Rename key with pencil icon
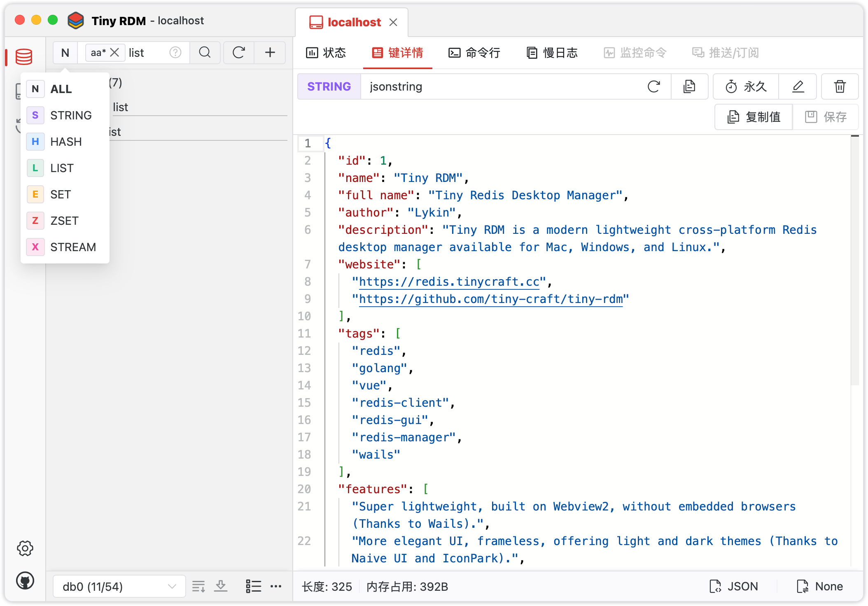 (798, 86)
